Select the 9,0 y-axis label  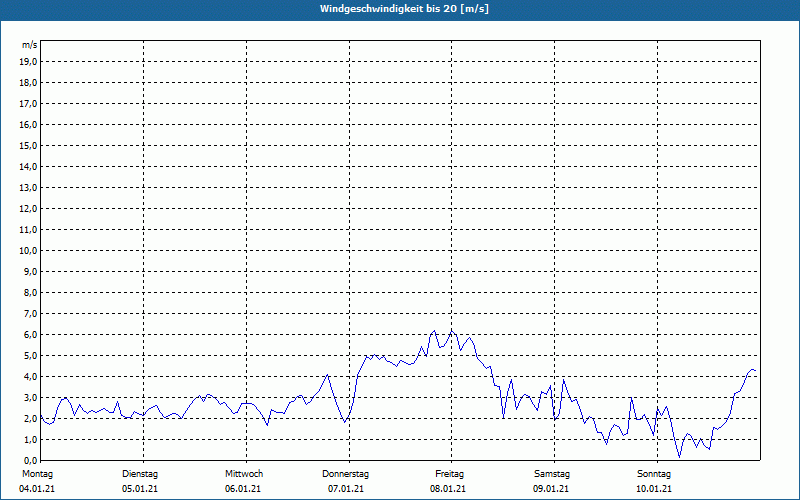coord(30,271)
